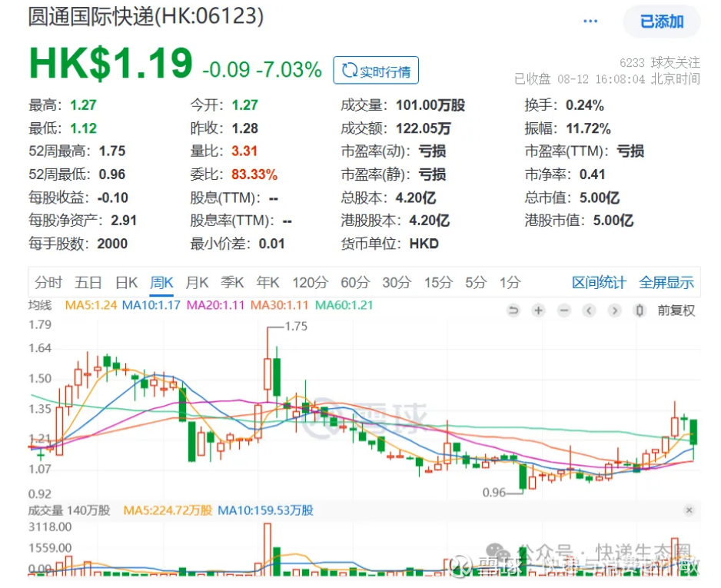Zoom out chart with minus icon
The height and width of the screenshot is (588, 721).
pyautogui.click(x=563, y=311)
